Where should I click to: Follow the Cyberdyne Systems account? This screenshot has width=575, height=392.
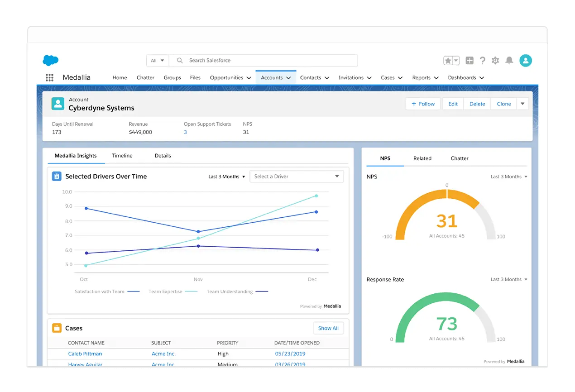pos(423,104)
